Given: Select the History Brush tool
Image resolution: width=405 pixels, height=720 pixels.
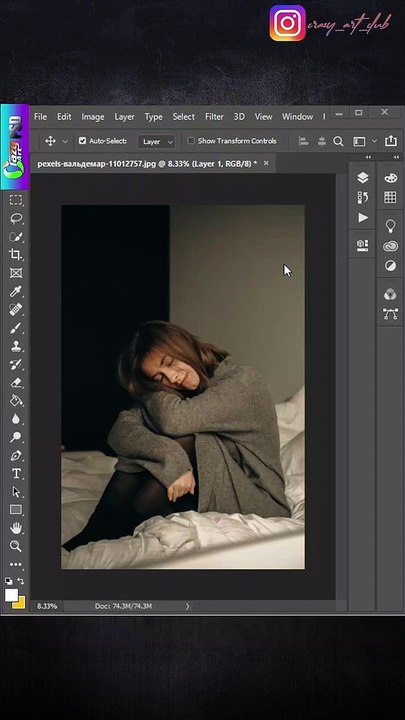Looking at the screenshot, I should point(16,364).
